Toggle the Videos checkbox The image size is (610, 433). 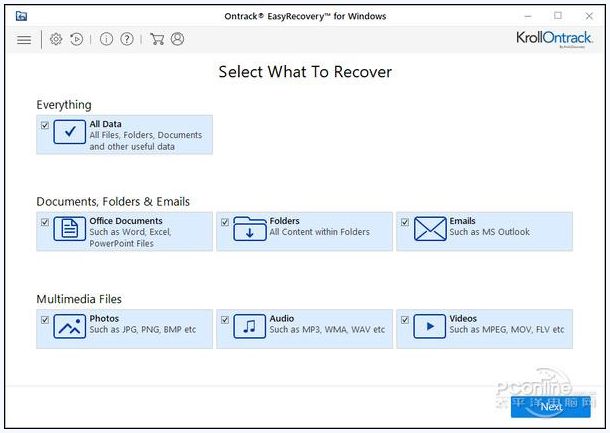point(405,320)
